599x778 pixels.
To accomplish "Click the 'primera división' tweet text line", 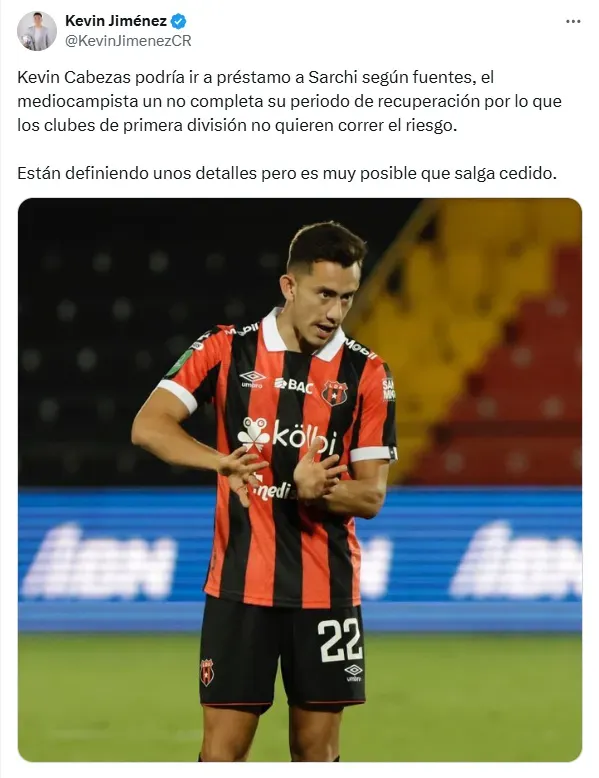I will coord(237,126).
